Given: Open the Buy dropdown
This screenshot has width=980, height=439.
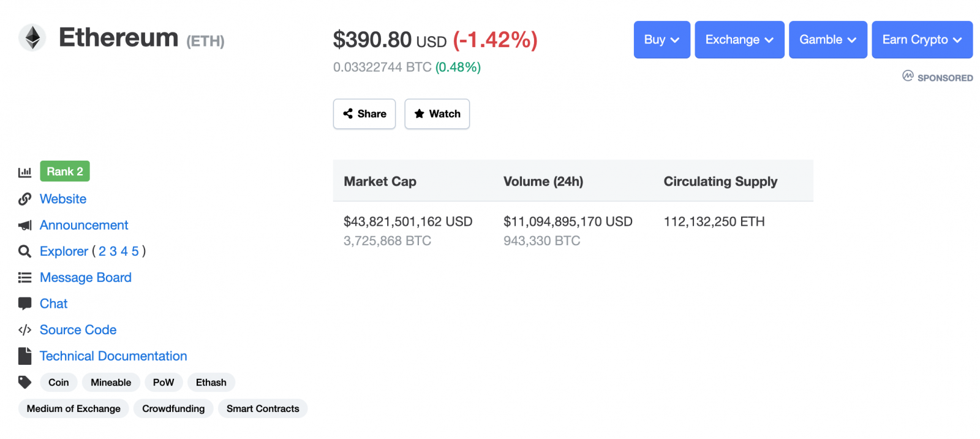Looking at the screenshot, I should click(662, 40).
